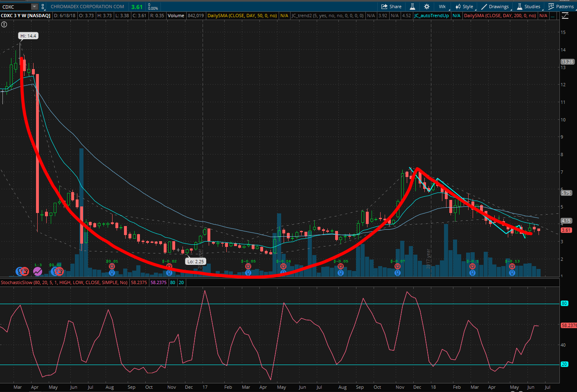Click the ellipsis for more studies
The width and height of the screenshot is (577, 392).
tap(552, 16)
